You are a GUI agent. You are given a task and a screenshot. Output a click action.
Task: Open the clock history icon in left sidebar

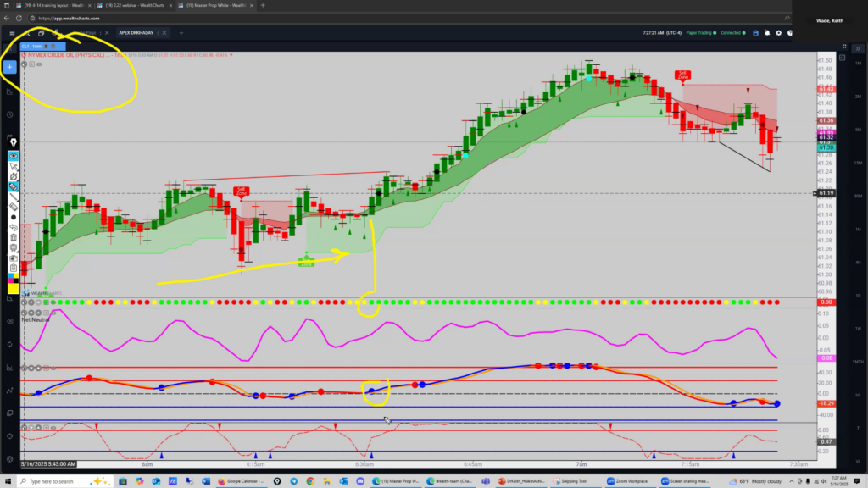click(x=10, y=114)
